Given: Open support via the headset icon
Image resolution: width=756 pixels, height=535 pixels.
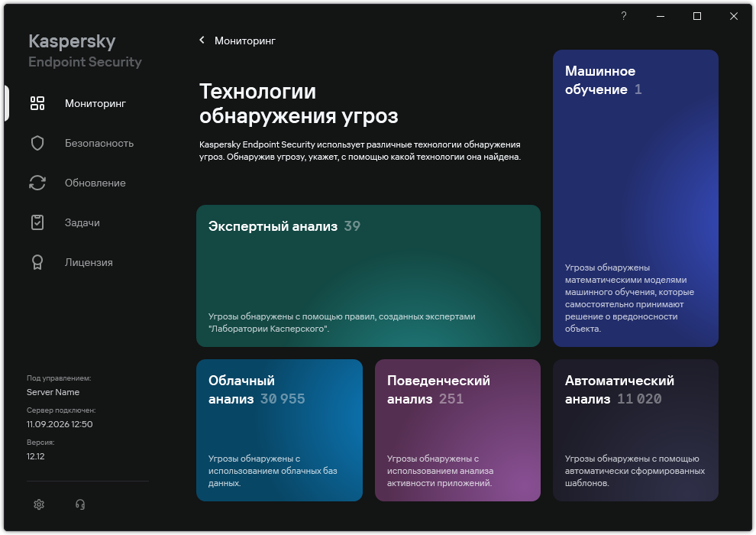Looking at the screenshot, I should pyautogui.click(x=80, y=504).
